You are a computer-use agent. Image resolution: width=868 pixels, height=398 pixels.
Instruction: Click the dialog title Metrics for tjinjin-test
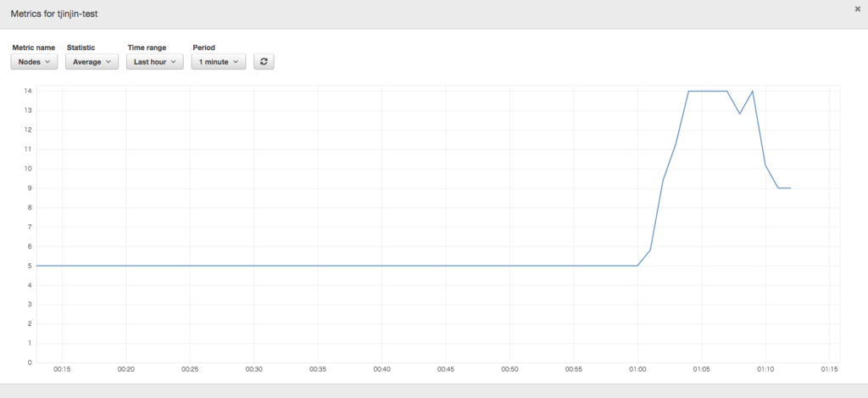[54, 14]
